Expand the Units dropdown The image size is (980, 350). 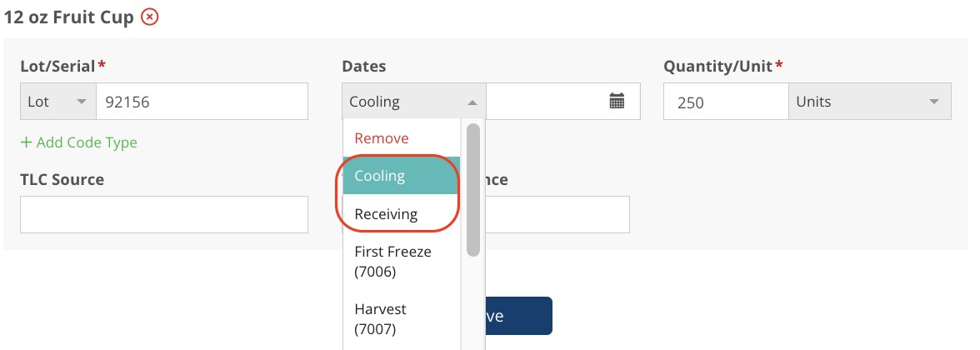[869, 102]
